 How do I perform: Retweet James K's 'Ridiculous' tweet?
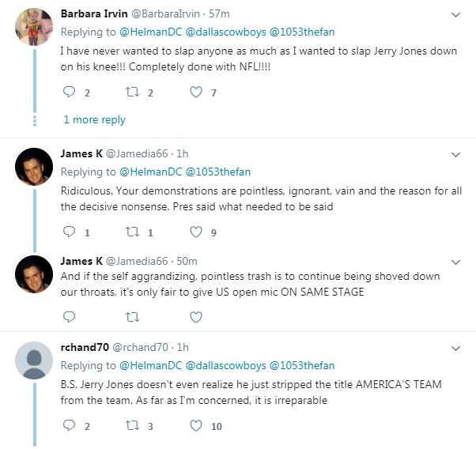133,232
